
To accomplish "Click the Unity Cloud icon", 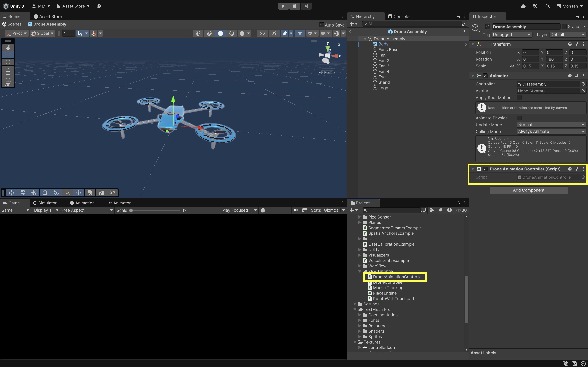I will click(x=523, y=6).
